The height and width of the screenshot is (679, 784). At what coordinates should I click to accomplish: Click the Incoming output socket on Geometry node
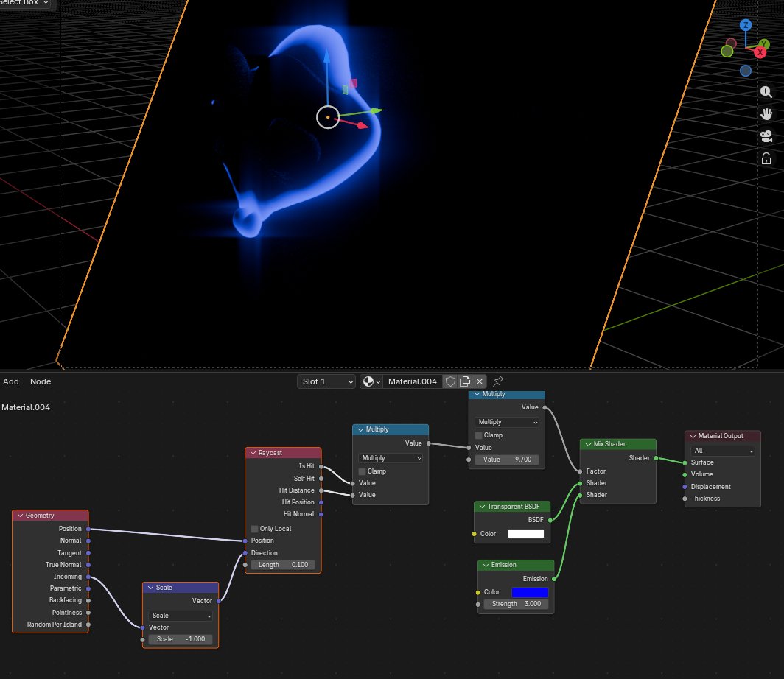pos(88,577)
